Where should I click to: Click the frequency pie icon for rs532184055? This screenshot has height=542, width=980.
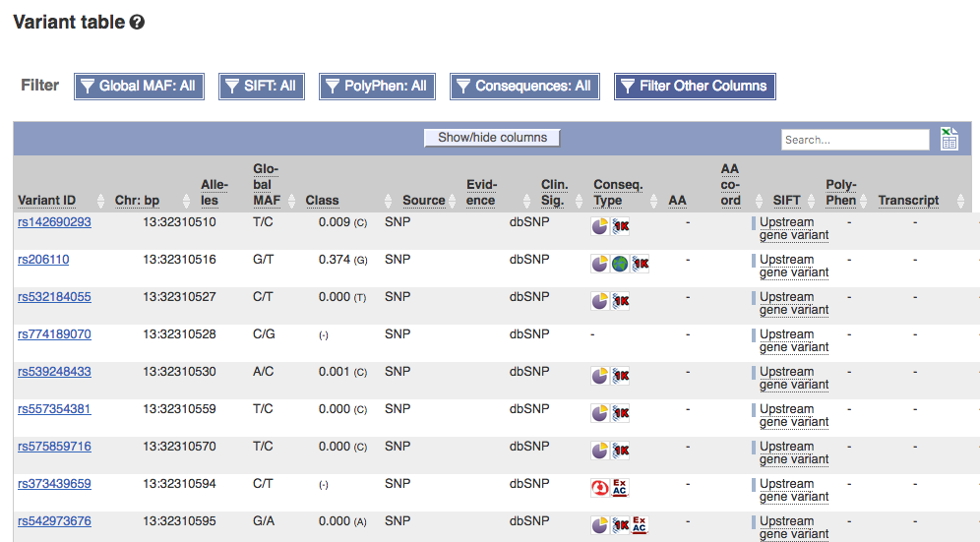[x=600, y=301]
